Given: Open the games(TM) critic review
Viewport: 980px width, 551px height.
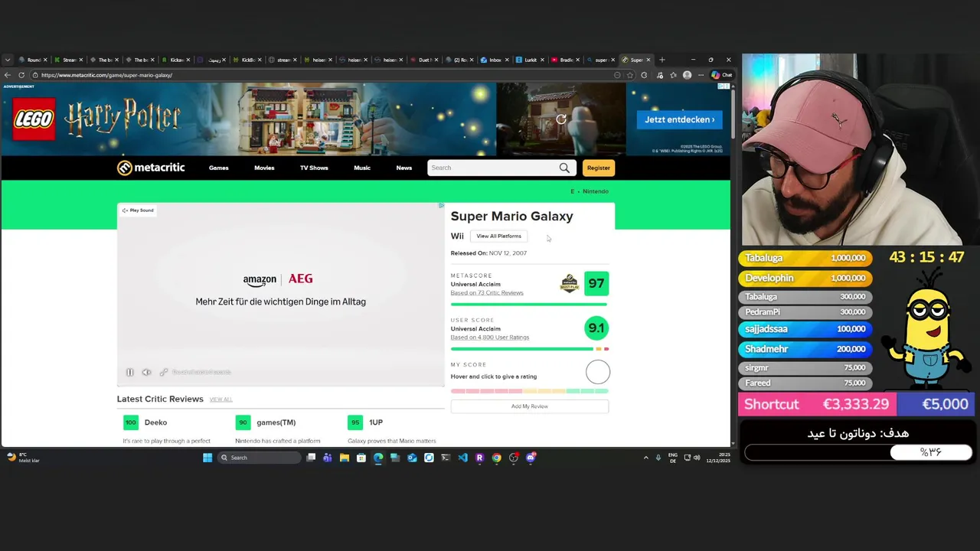Looking at the screenshot, I should (276, 422).
